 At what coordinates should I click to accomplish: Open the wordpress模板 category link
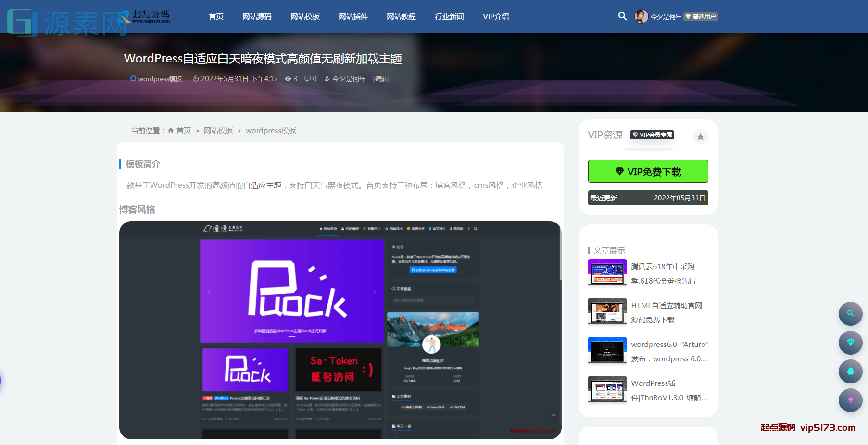click(160, 78)
